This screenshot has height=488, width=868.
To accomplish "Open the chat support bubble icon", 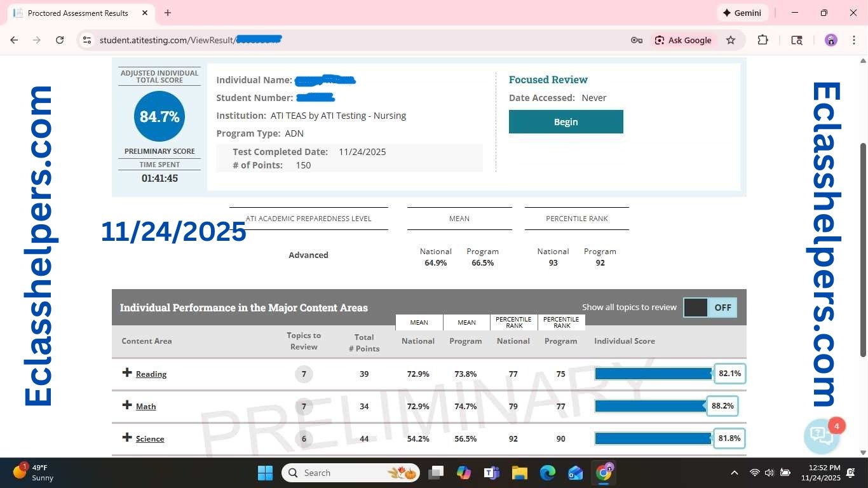I will (x=821, y=436).
